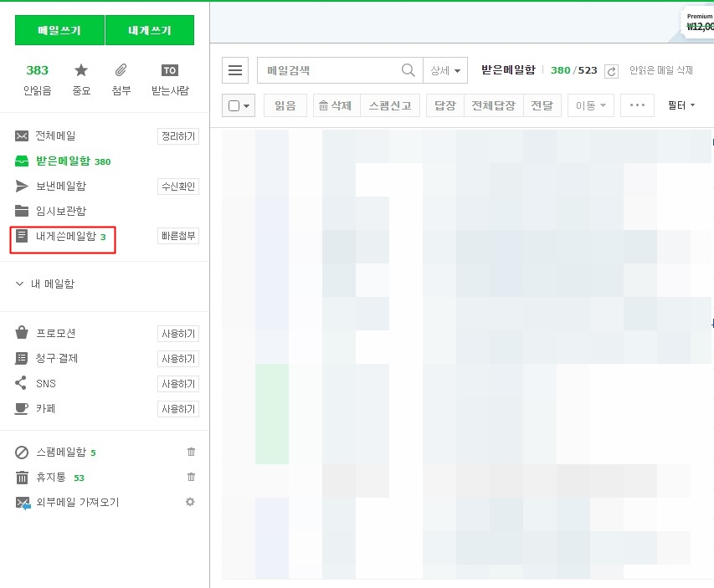714x588 pixels.
Task: Click the 메일쓰기 compose button
Action: point(59,30)
